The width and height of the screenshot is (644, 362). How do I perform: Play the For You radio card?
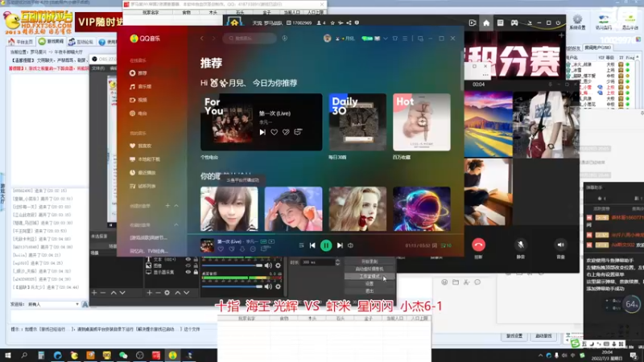point(262,132)
